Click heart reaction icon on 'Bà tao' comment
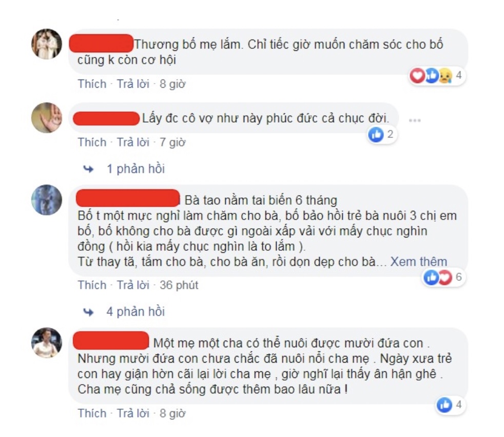The height and width of the screenshot is (437, 504). tap(445, 277)
